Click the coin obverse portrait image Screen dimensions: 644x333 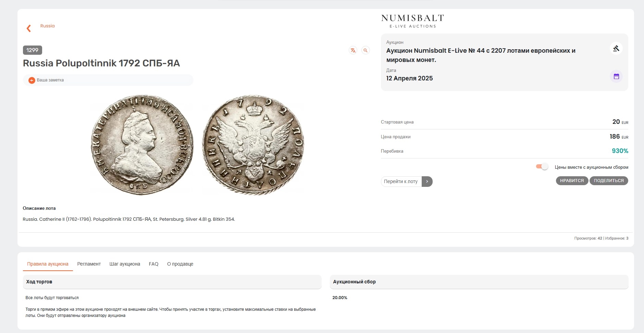[142, 145]
